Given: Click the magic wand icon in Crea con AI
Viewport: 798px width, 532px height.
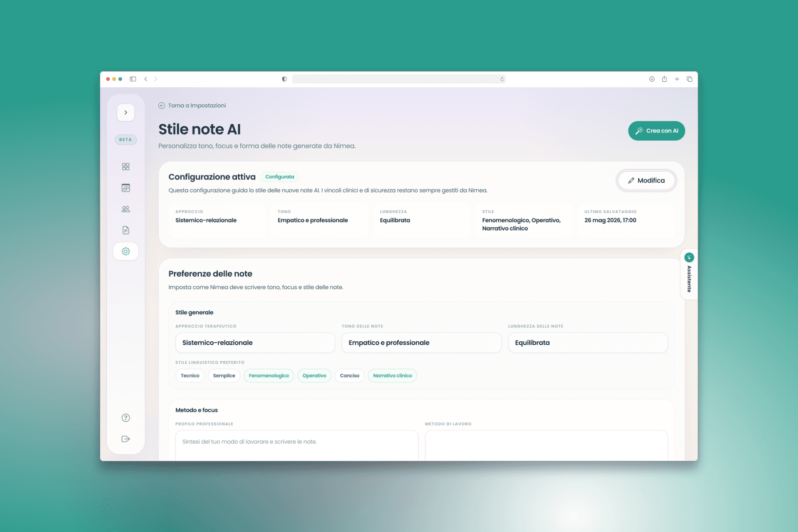Looking at the screenshot, I should pyautogui.click(x=639, y=131).
